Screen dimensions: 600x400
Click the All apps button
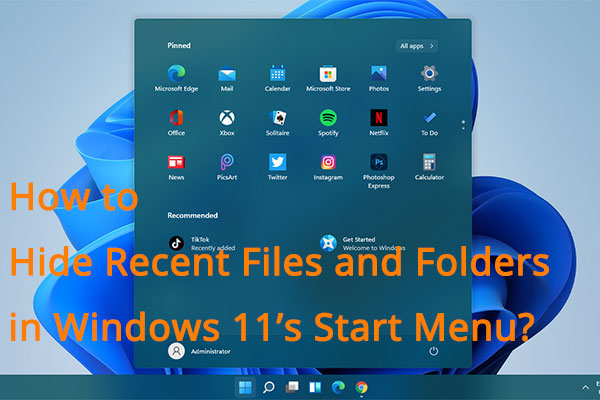click(417, 46)
